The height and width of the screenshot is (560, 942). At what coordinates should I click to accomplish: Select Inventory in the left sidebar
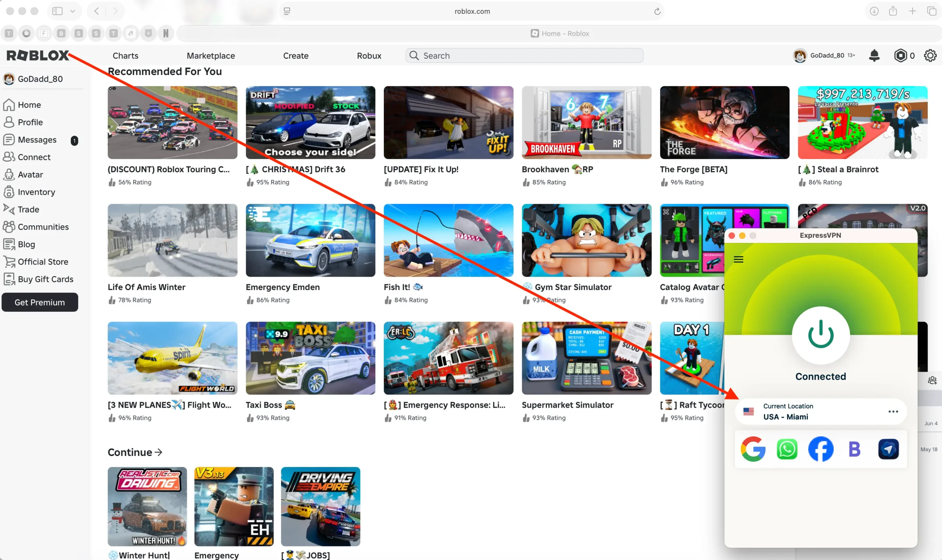[x=36, y=192]
